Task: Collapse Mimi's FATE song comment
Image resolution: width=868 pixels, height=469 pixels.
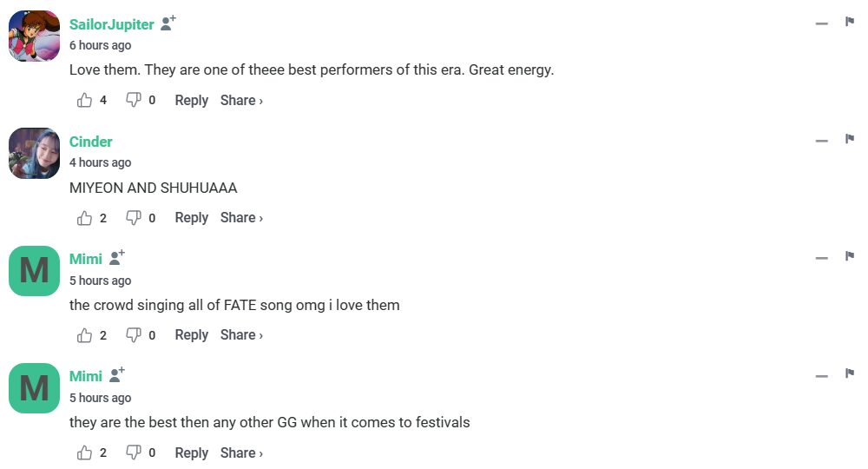Action: click(x=822, y=258)
